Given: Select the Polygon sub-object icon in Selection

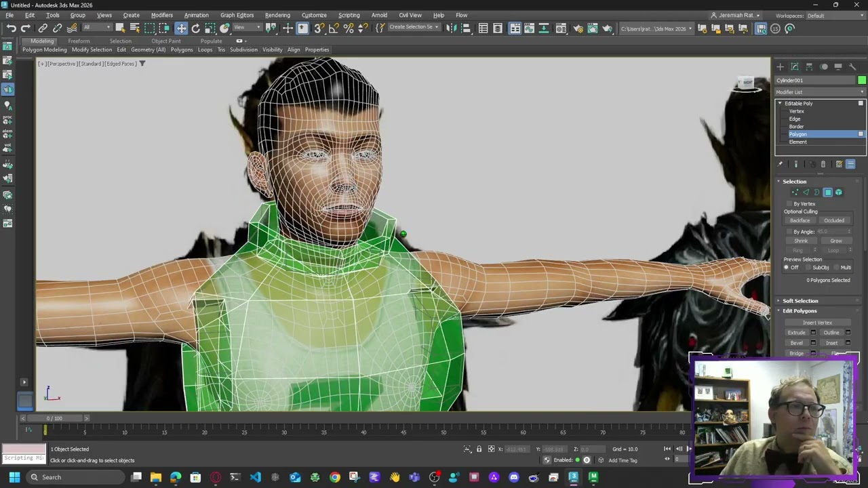Looking at the screenshot, I should click(x=827, y=192).
